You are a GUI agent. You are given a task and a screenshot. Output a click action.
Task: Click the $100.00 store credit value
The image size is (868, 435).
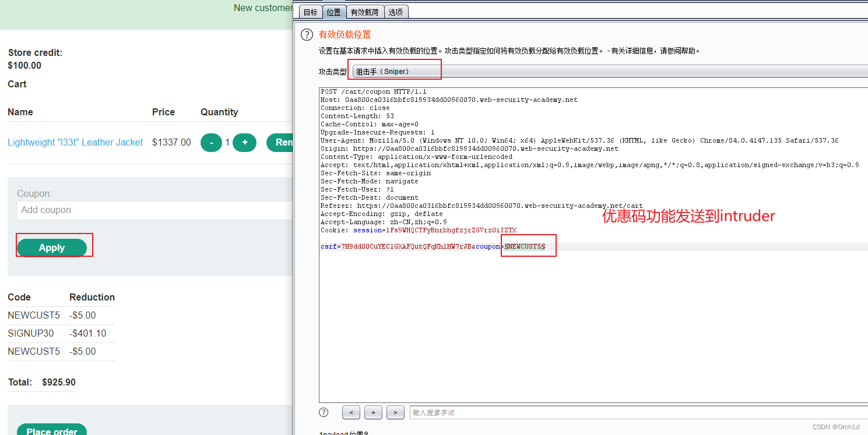click(24, 66)
